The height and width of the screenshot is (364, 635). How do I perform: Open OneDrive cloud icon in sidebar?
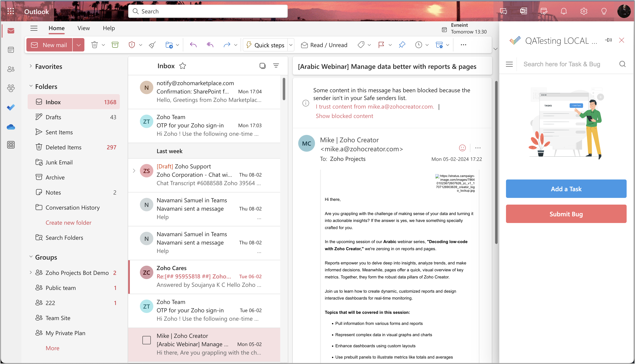point(11,127)
